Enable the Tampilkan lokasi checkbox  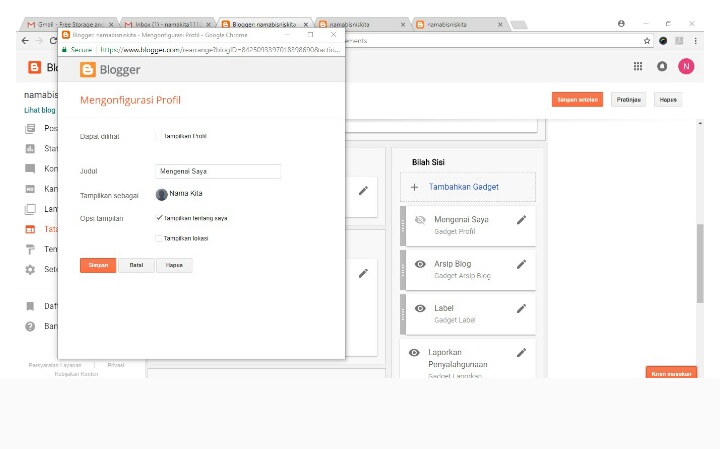[x=158, y=238]
